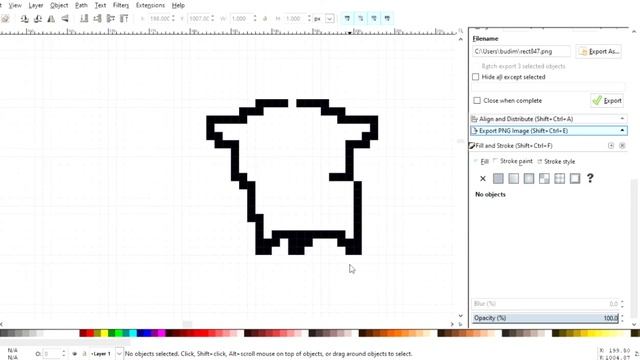This screenshot has width=640, height=360.
Task: Open the Path menu
Action: [x=81, y=5]
